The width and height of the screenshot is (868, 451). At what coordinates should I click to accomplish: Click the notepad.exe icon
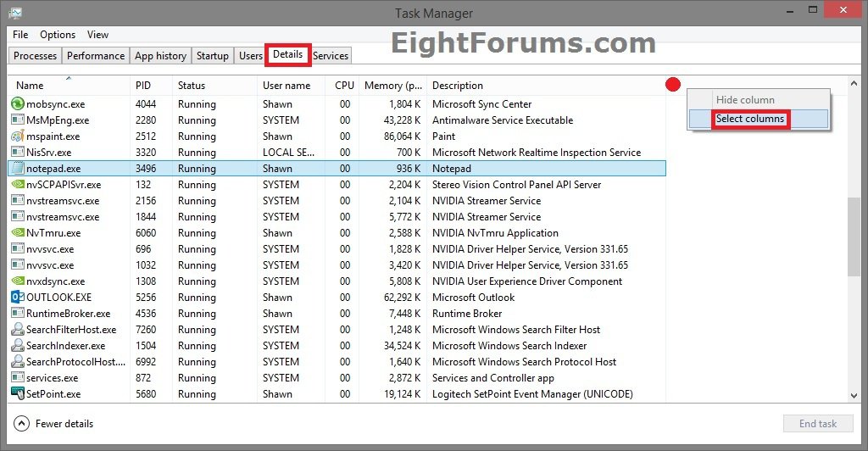[18, 168]
